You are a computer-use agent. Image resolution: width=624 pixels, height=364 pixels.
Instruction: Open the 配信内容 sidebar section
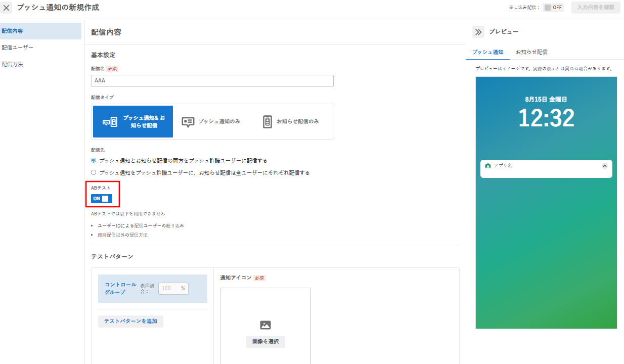point(40,31)
